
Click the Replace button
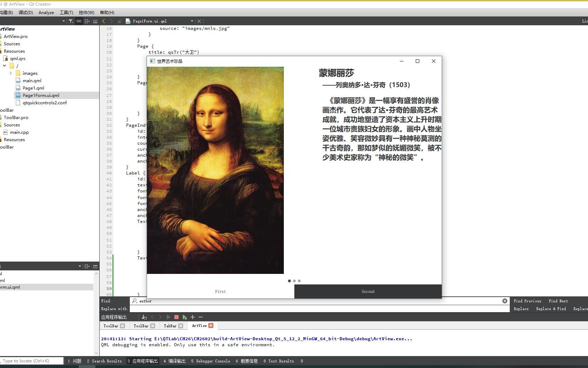tap(521, 309)
